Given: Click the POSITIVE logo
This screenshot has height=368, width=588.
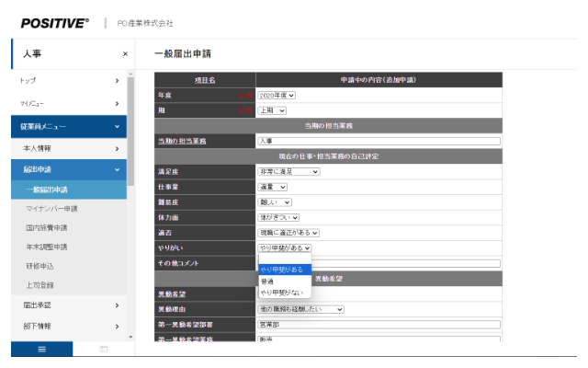Looking at the screenshot, I should (x=55, y=23).
